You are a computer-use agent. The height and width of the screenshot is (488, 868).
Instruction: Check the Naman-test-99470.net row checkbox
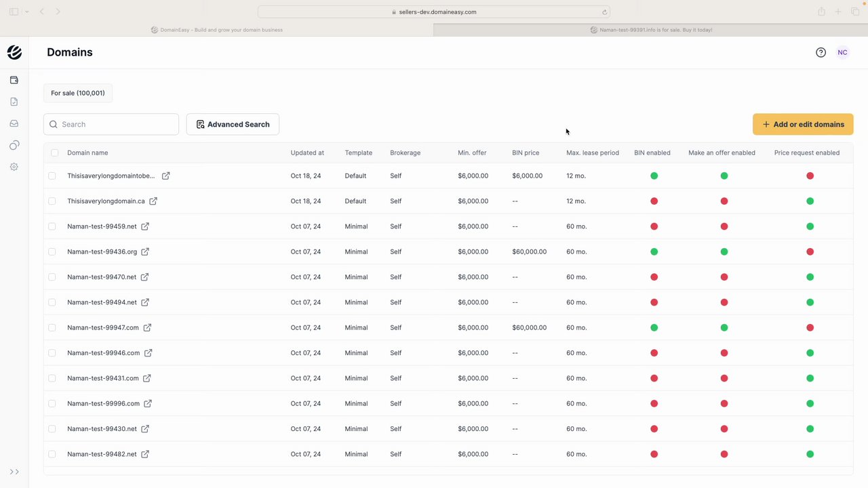(x=52, y=277)
